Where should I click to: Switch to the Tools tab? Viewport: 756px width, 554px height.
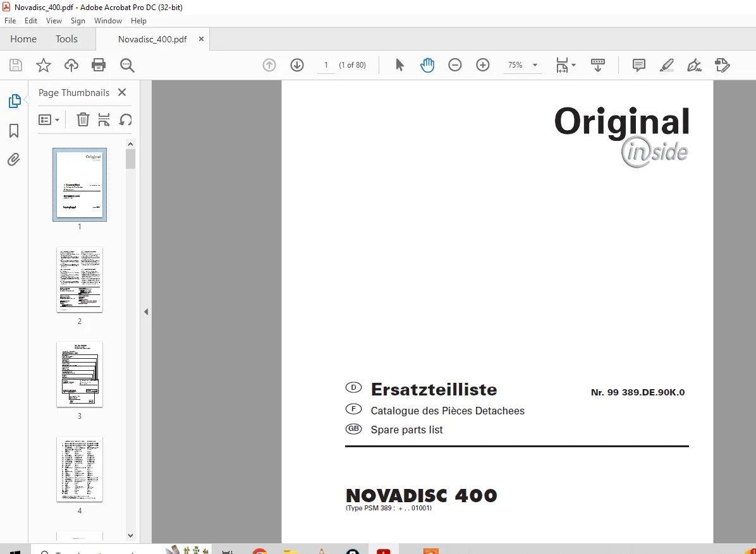point(66,39)
